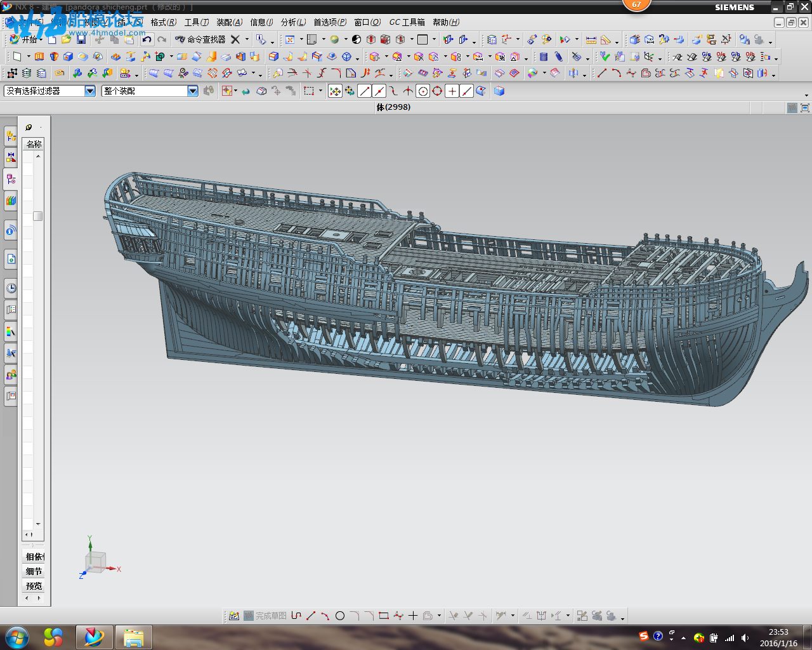This screenshot has height=650, width=812.
Task: Open the 窗口(O) menu
Action: 367,22
